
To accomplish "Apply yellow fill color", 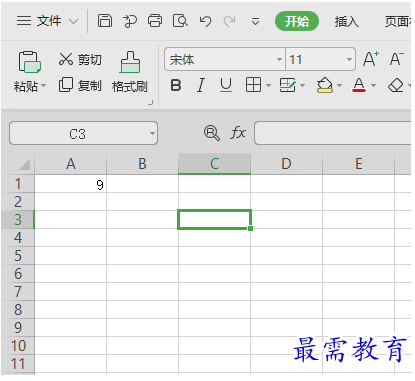I will pos(325,85).
